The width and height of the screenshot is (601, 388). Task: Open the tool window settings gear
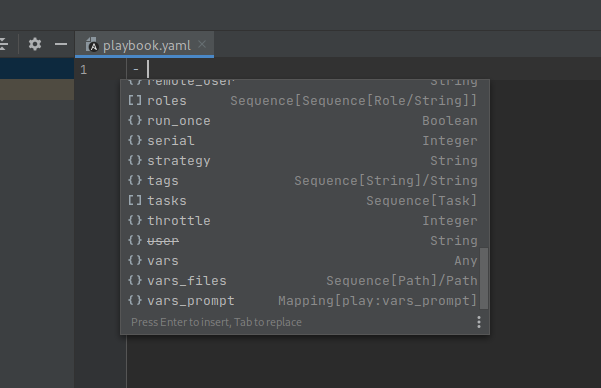tap(35, 44)
